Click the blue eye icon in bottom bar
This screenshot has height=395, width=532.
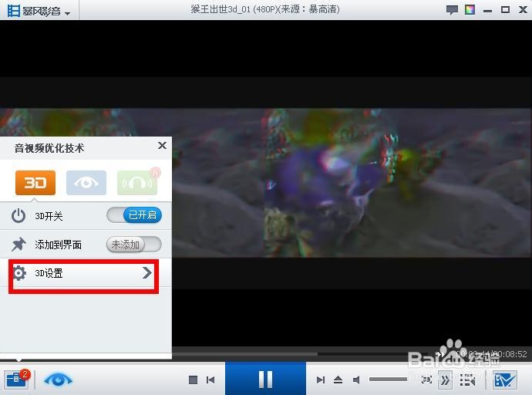(x=58, y=380)
